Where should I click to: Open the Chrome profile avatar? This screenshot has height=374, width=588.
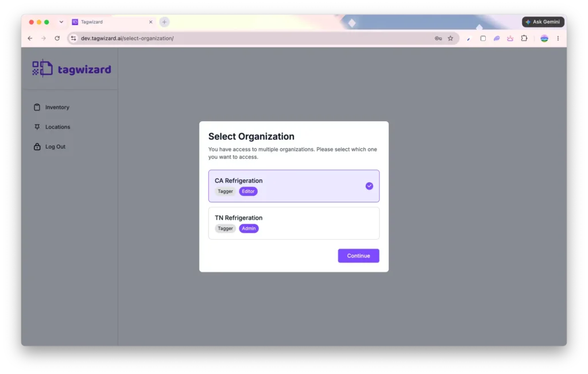(544, 38)
